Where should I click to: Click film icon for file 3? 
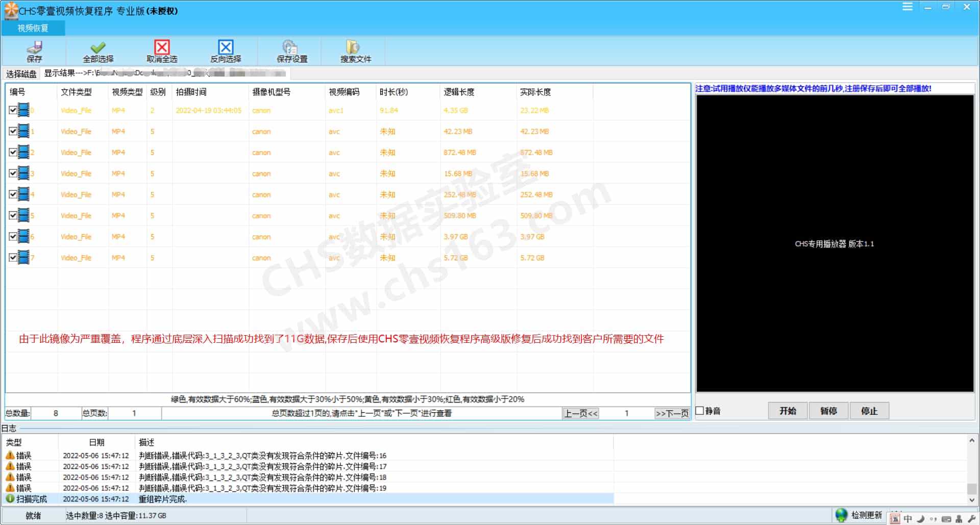click(23, 173)
